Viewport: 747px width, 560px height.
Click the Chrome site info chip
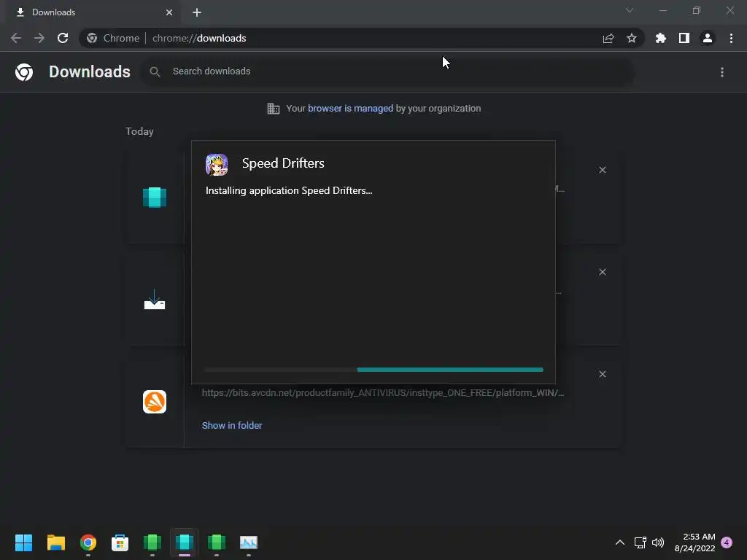[x=113, y=38]
